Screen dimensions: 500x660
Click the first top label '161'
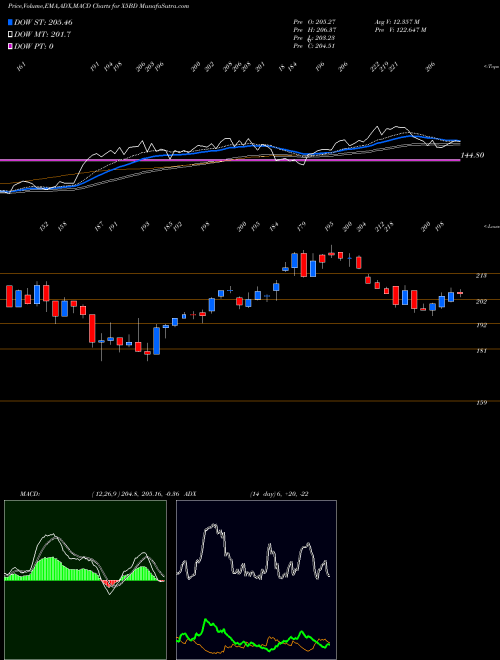(x=23, y=67)
